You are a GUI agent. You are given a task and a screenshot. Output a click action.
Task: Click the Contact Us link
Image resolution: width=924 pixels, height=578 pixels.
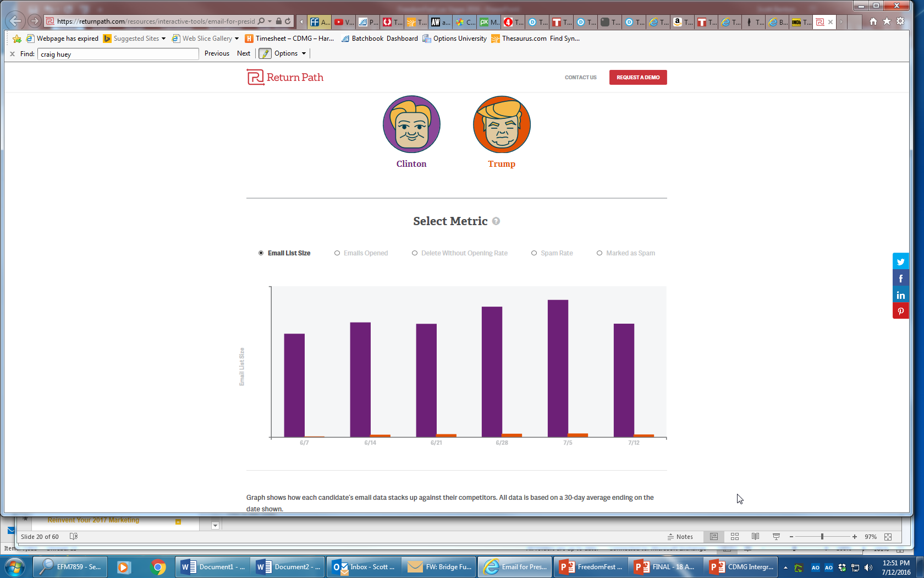pyautogui.click(x=580, y=78)
